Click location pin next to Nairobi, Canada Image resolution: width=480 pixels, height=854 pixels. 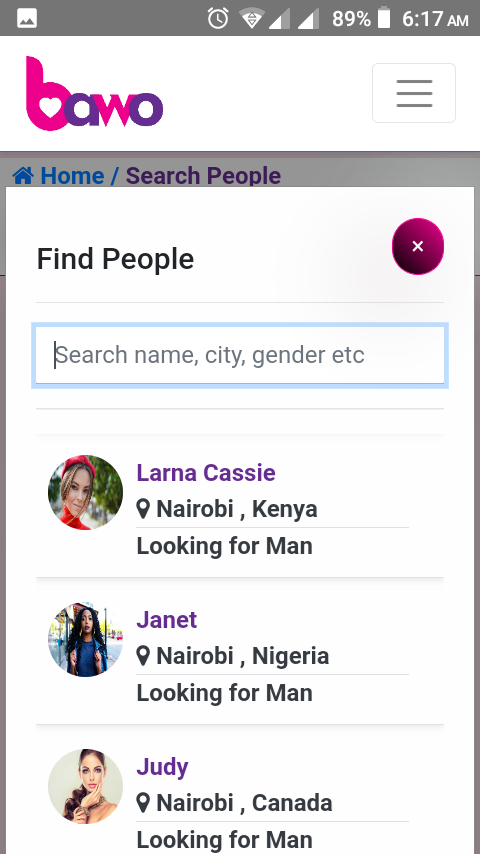pos(143,803)
